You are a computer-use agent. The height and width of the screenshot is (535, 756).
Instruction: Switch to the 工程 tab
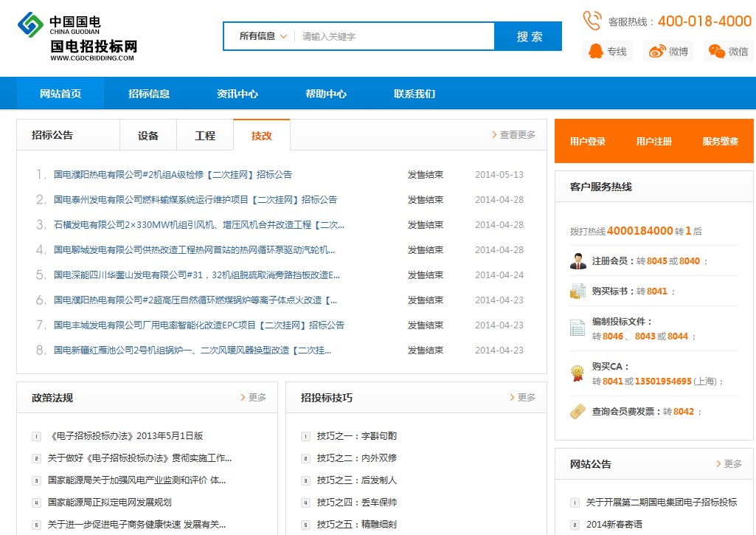[205, 136]
